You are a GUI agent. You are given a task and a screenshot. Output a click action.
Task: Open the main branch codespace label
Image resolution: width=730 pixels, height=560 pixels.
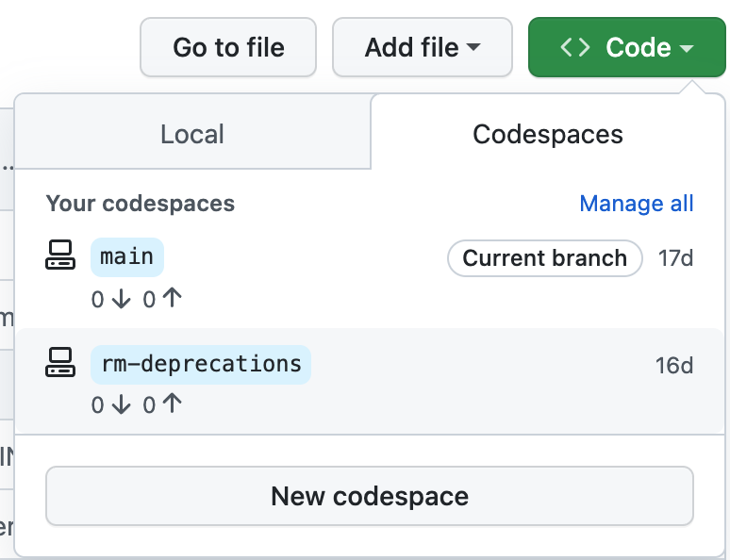click(x=127, y=257)
